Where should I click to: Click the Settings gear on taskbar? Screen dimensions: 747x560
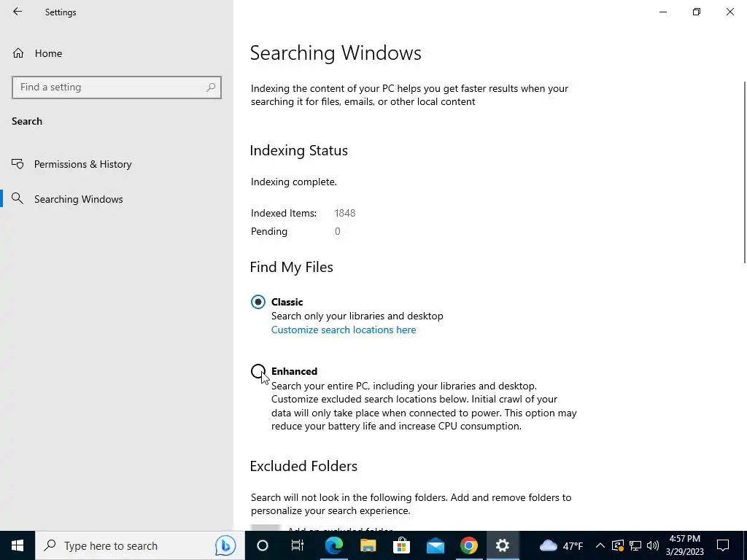pos(503,545)
